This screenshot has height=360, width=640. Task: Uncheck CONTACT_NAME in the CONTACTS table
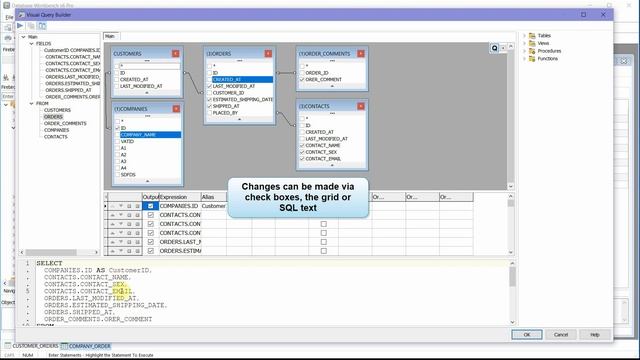coord(302,145)
